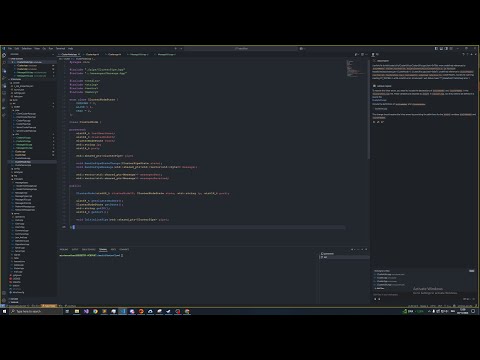
Task: Click the Go Back navigation arrow in title bar
Action: coord(176,49)
